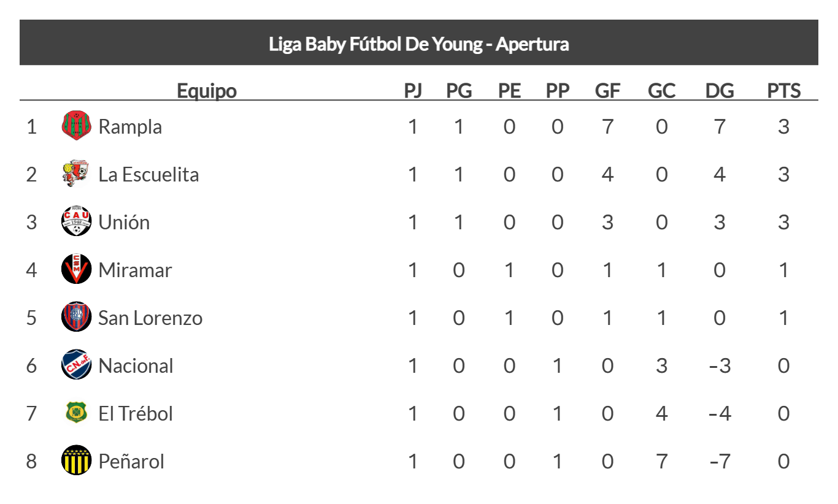This screenshot has width=838, height=504.
Task: Click Nacional's points cell
Action: [x=783, y=366]
